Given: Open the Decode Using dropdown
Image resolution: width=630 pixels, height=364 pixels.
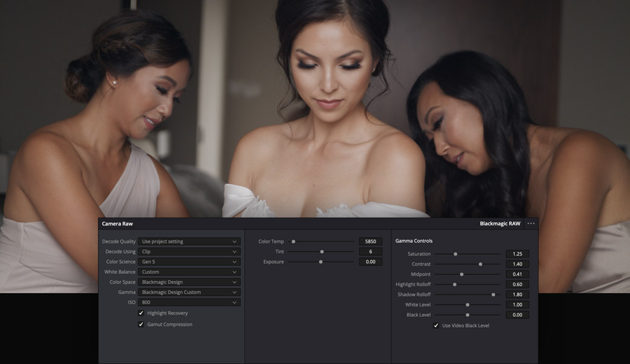Looking at the screenshot, I should click(189, 251).
